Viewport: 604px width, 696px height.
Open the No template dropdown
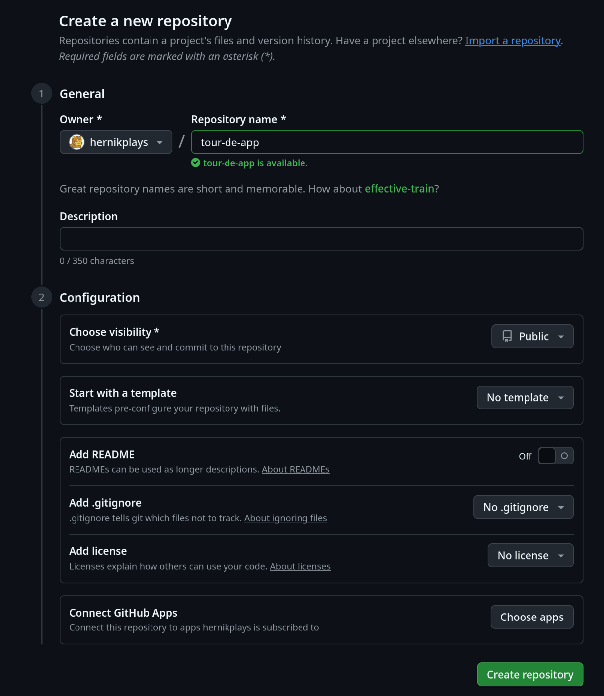click(x=525, y=398)
